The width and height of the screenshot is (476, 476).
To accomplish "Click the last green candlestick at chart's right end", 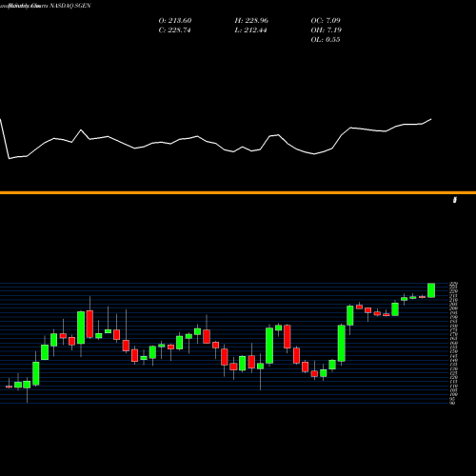I will point(431,290).
